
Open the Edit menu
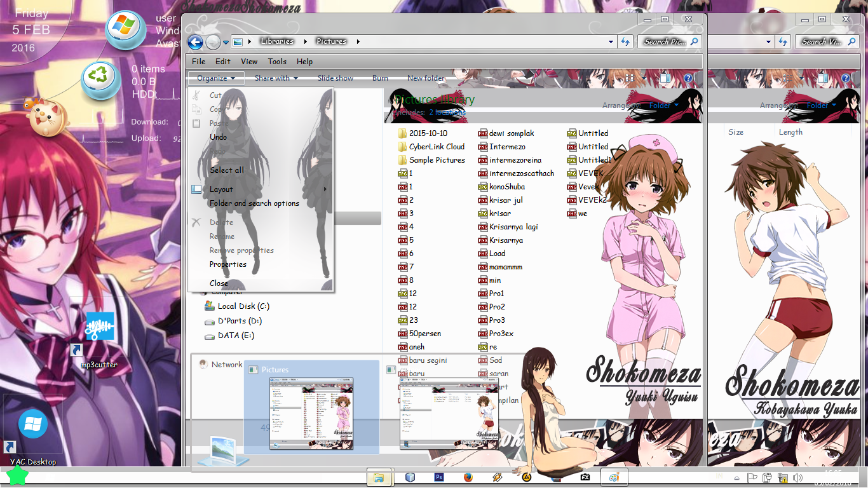coord(223,62)
